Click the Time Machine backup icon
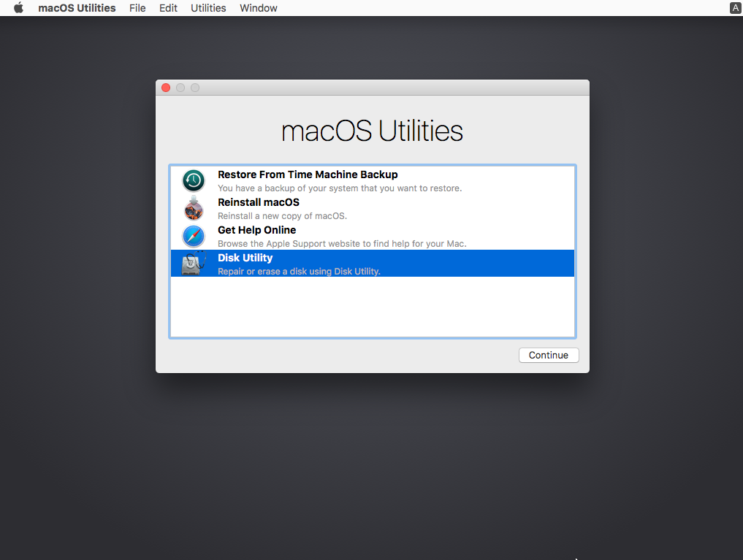The width and height of the screenshot is (743, 560). click(194, 180)
